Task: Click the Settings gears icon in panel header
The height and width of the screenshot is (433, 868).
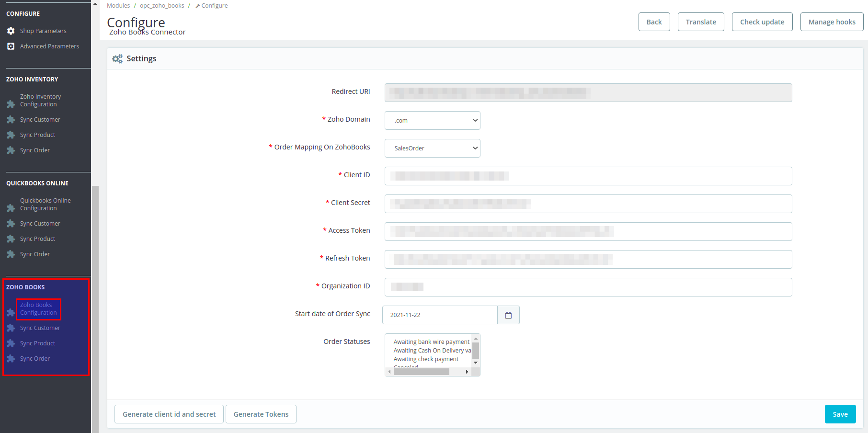Action: click(x=117, y=59)
